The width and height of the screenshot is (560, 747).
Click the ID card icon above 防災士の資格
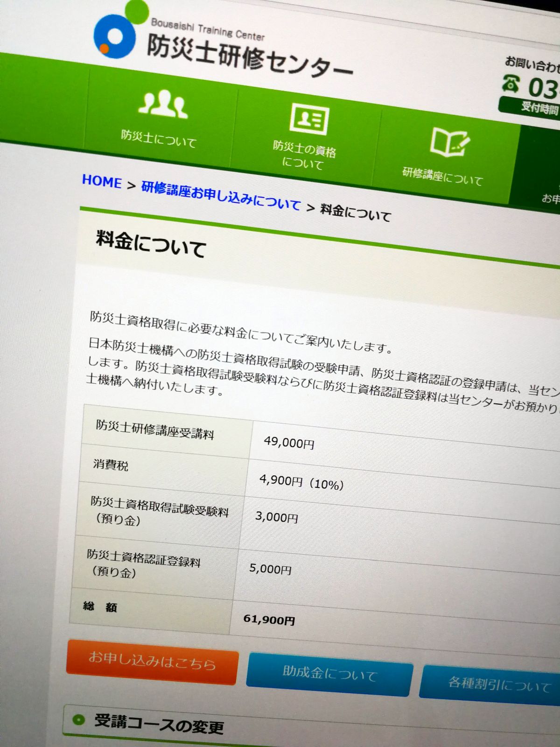click(x=309, y=119)
